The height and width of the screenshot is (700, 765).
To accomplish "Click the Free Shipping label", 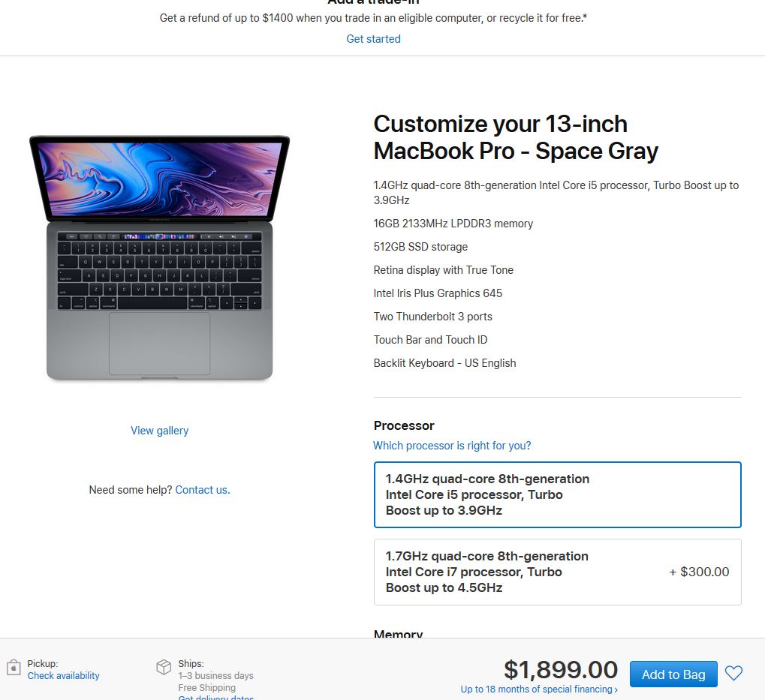I will 207,687.
